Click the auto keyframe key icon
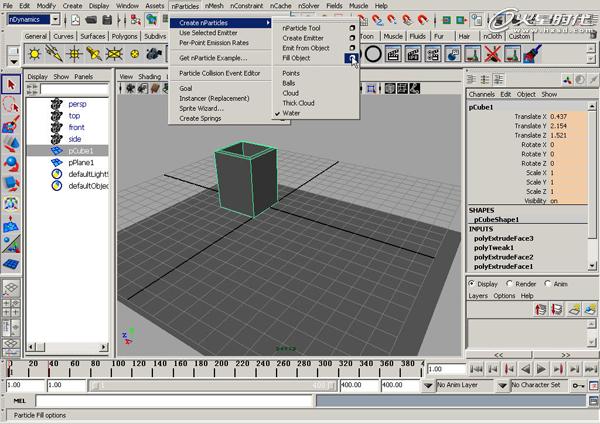The height and width of the screenshot is (424, 600). pos(578,385)
